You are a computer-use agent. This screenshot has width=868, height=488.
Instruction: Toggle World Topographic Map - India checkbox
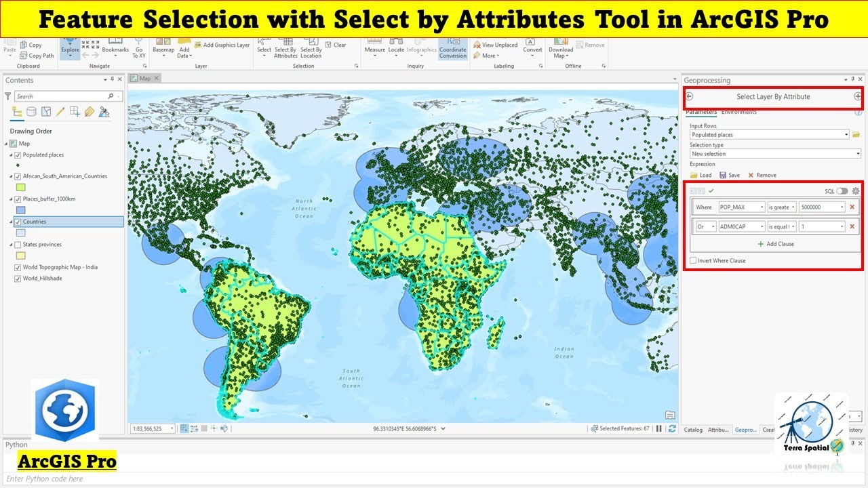[18, 267]
